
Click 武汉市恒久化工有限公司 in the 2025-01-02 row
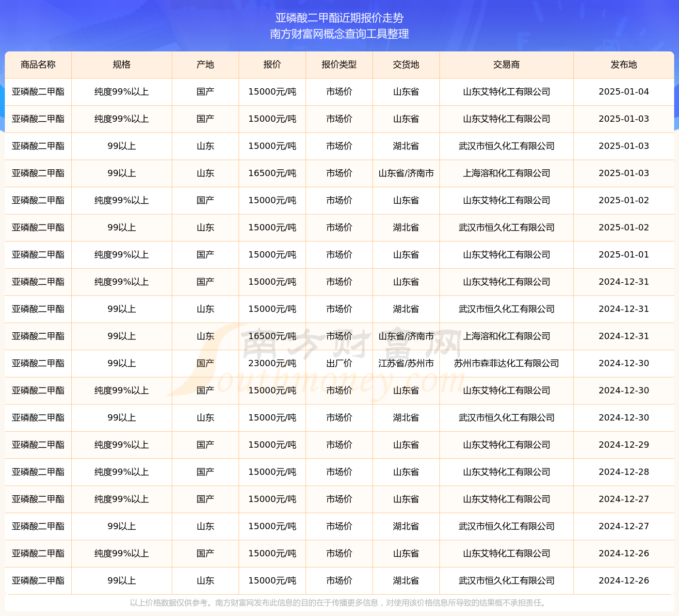507,227
